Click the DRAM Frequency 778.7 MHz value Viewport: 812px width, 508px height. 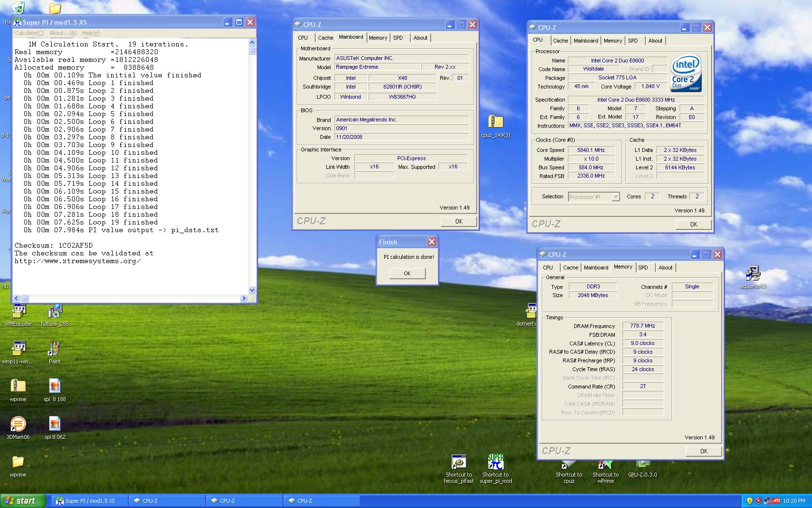tap(643, 326)
